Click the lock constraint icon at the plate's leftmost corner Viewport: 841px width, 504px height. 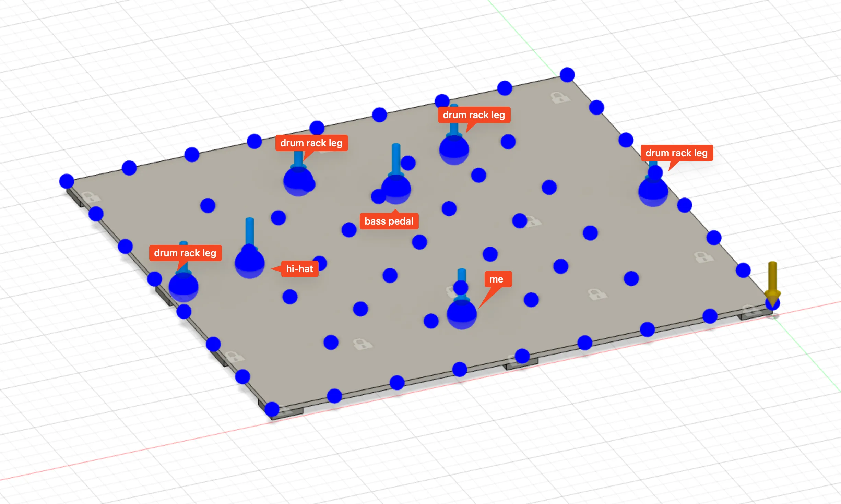(x=91, y=197)
